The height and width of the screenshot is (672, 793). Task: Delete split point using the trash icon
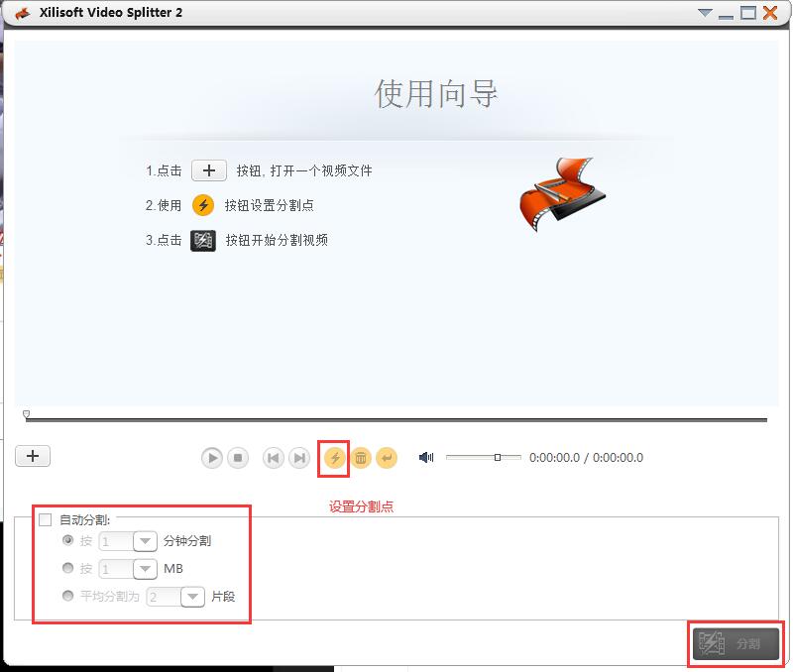(361, 458)
